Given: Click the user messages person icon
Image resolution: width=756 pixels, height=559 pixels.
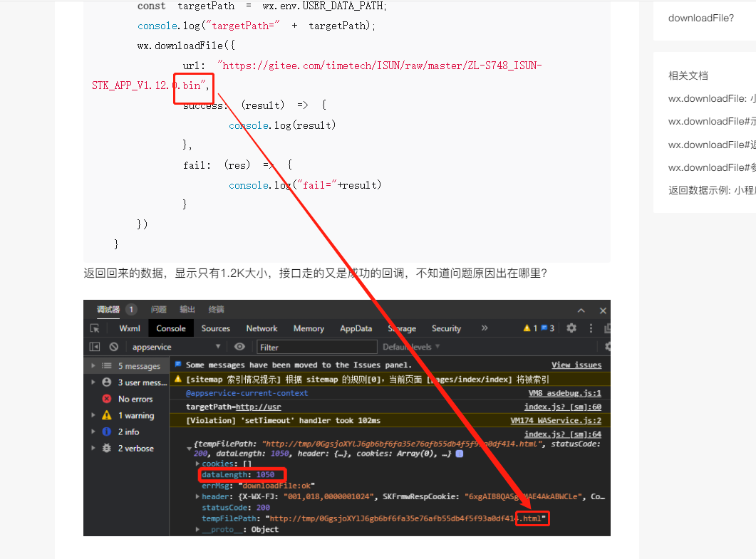Looking at the screenshot, I should 107,382.
